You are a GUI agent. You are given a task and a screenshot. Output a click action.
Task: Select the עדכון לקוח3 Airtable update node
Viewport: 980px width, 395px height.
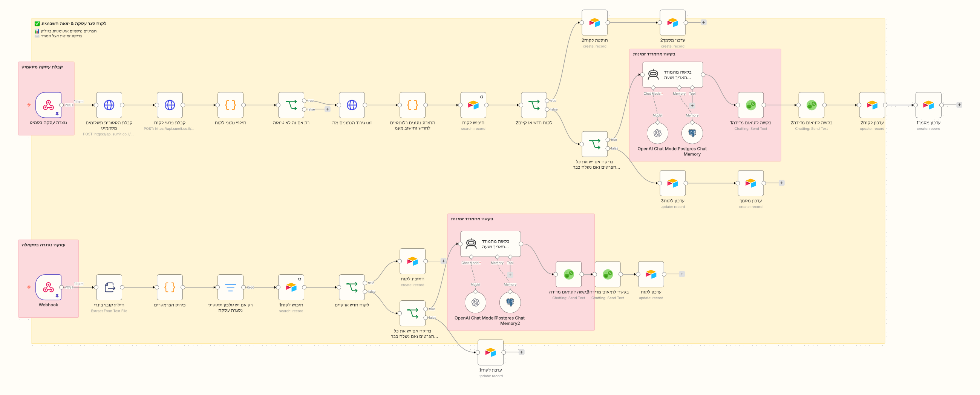click(x=672, y=183)
